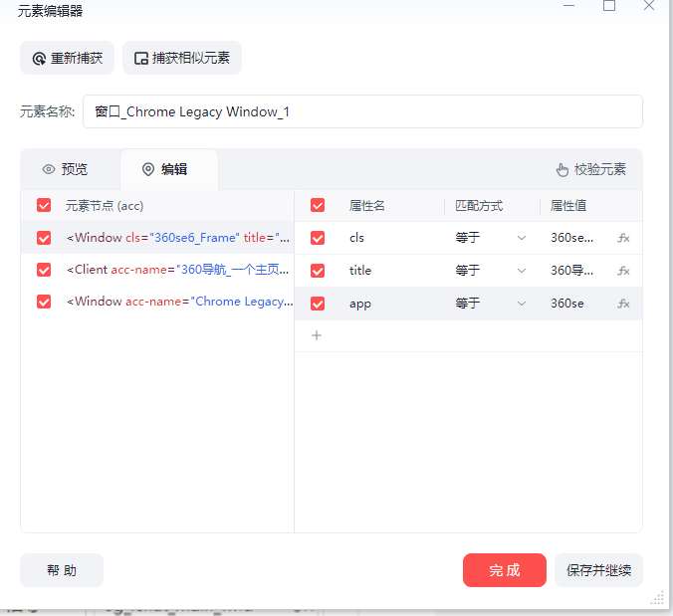
Task: Click the 元素名称 input field
Action: coord(362,111)
